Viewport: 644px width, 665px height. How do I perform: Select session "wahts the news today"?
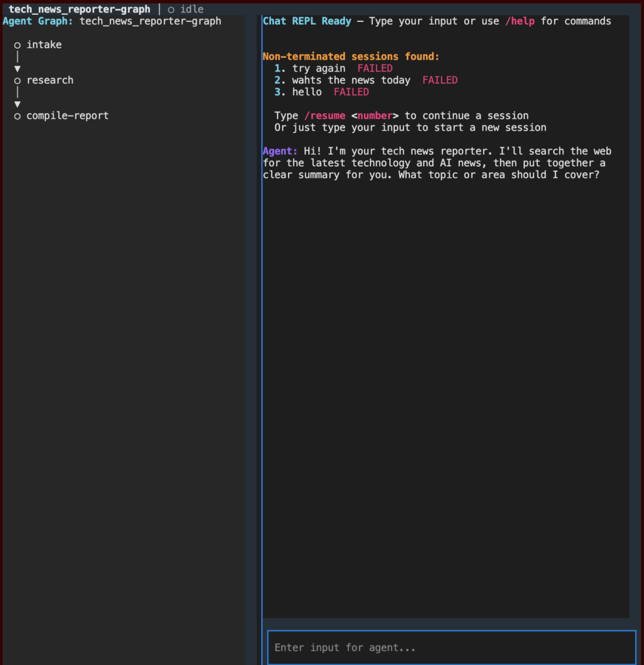coord(351,81)
